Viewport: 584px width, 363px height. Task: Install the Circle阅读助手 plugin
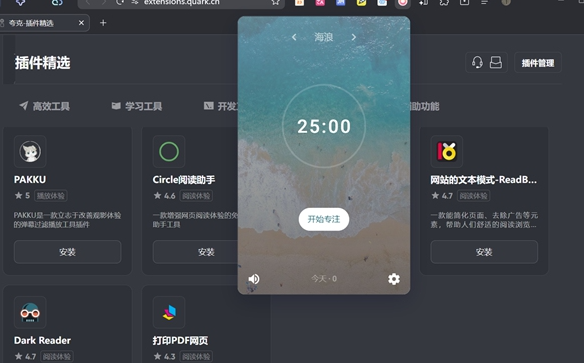[x=195, y=252]
